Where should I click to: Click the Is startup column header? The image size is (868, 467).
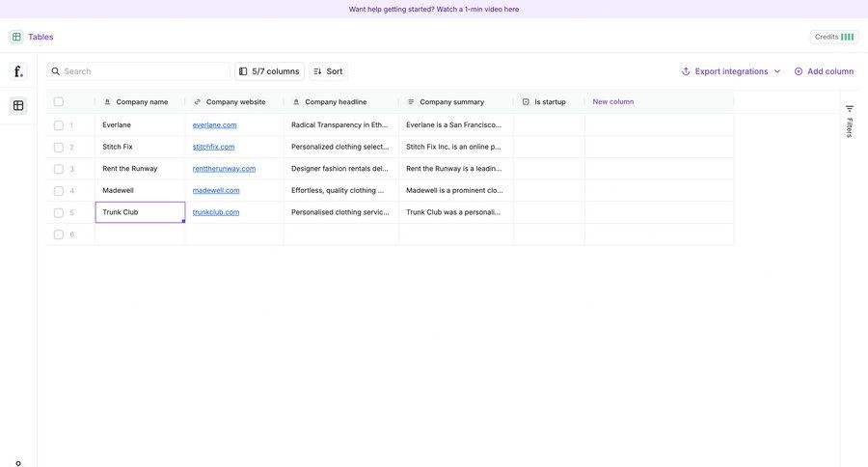[x=549, y=101]
